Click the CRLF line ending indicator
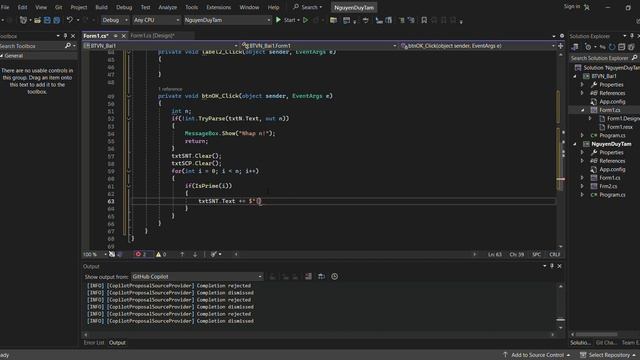640x360 pixels. tap(554, 254)
